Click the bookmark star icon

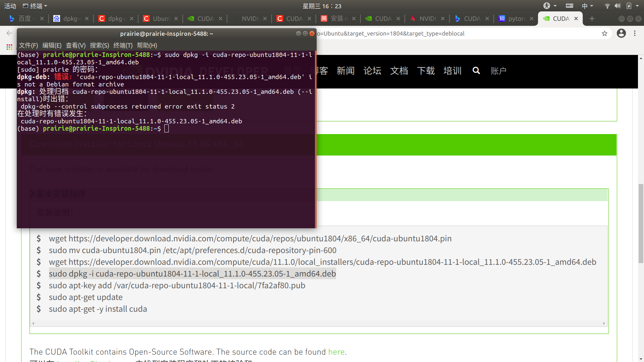[604, 34]
